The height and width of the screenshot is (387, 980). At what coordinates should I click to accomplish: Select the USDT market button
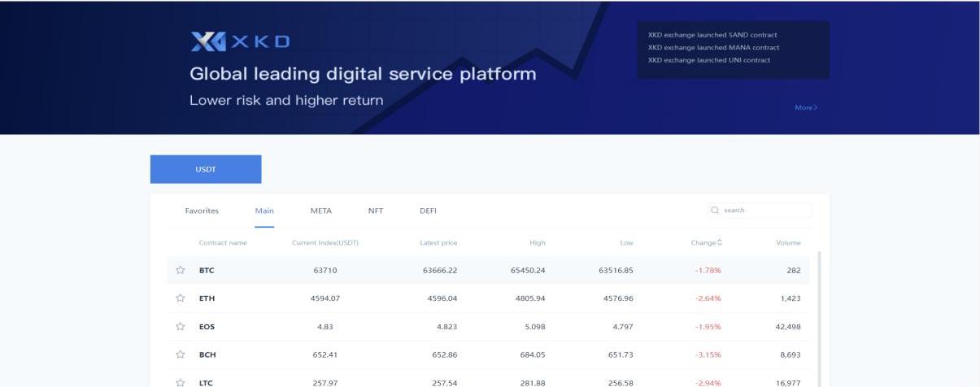206,169
